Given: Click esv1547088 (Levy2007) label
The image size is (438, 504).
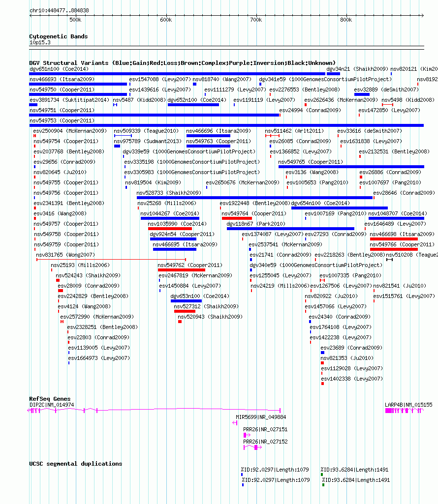Looking at the screenshot, I should tap(160, 79).
